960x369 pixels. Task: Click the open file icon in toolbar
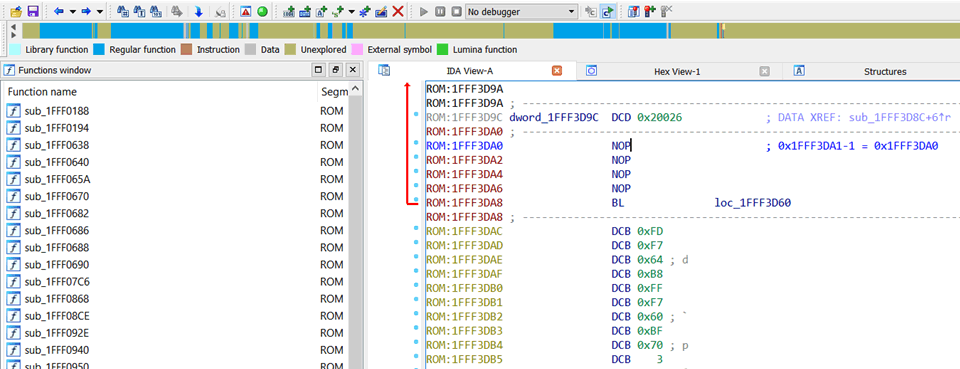pos(16,11)
